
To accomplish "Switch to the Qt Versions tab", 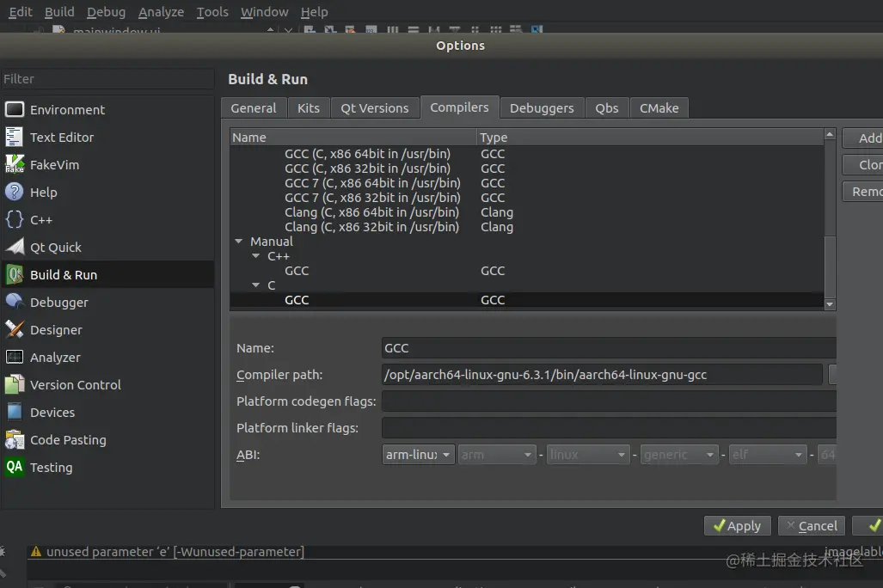I will (x=375, y=108).
